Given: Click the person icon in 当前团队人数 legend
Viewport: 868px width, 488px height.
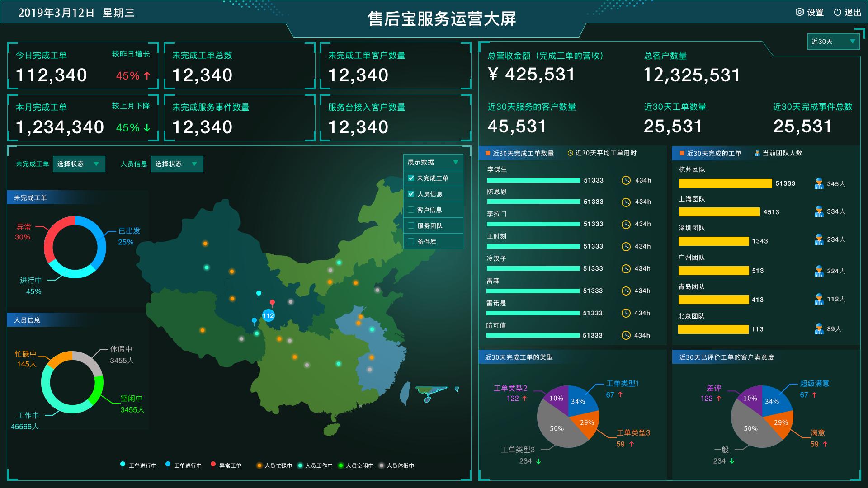Looking at the screenshot, I should pyautogui.click(x=757, y=153).
